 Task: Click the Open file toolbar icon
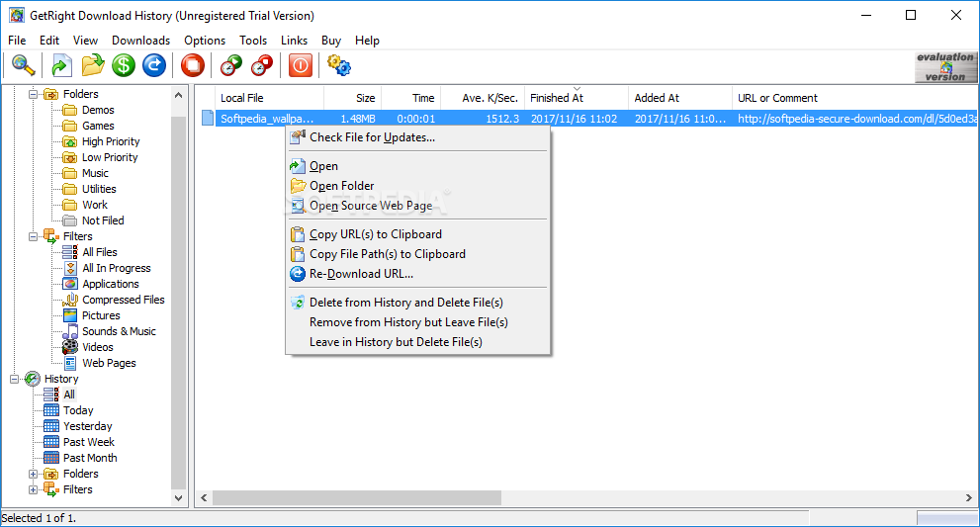click(61, 65)
